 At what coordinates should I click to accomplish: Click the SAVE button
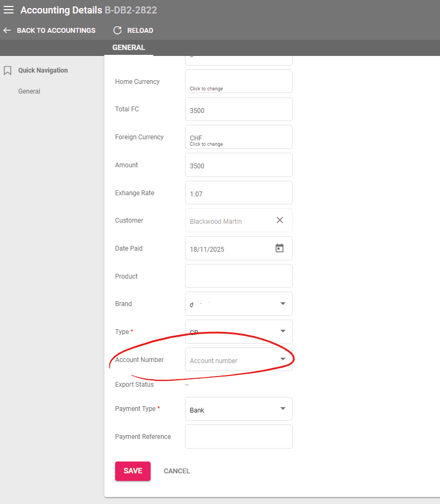point(132,471)
